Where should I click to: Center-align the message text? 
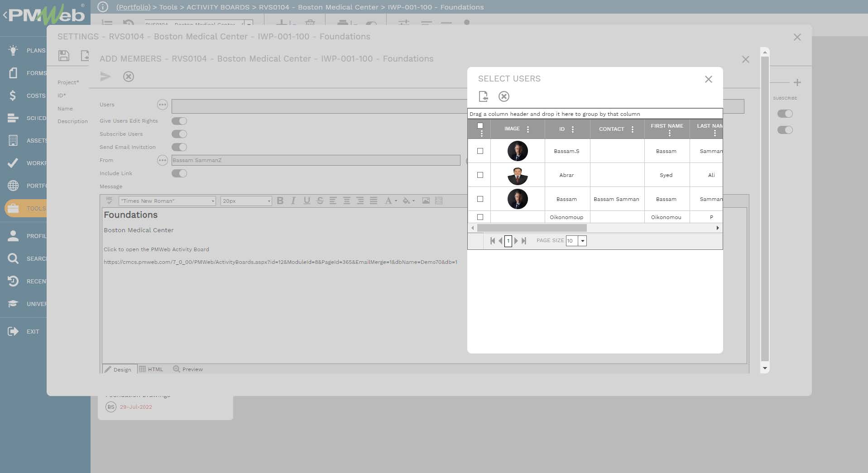(347, 201)
